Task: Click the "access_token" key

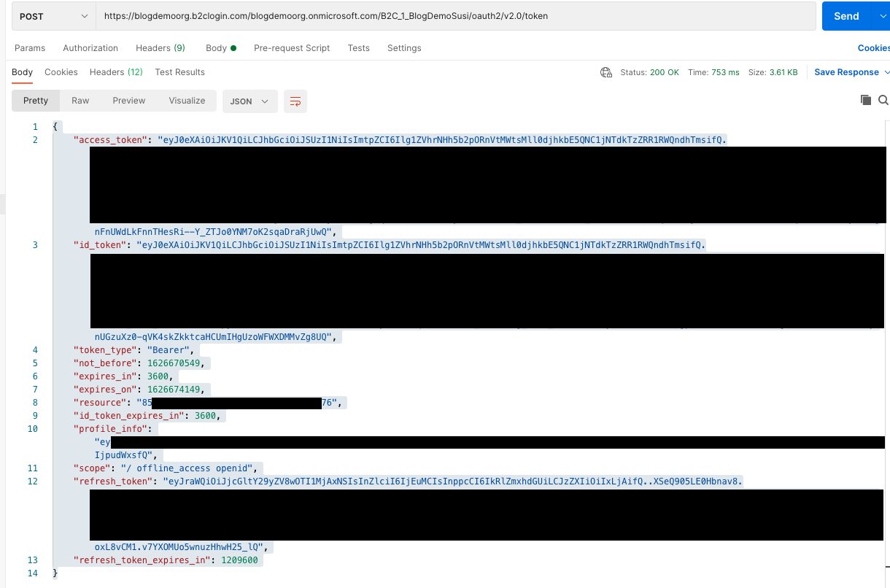Action: click(110, 139)
